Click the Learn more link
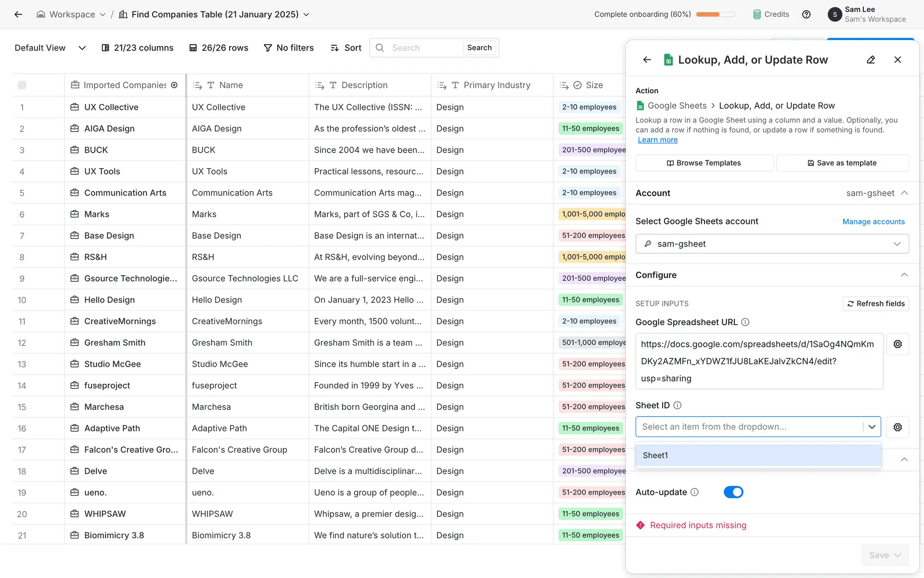The height and width of the screenshot is (578, 924). coord(657,140)
